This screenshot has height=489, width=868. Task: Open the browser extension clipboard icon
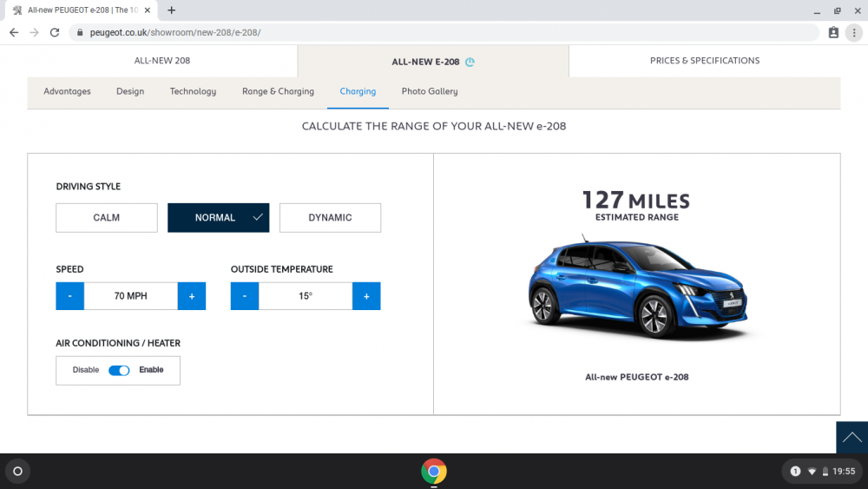tap(833, 33)
